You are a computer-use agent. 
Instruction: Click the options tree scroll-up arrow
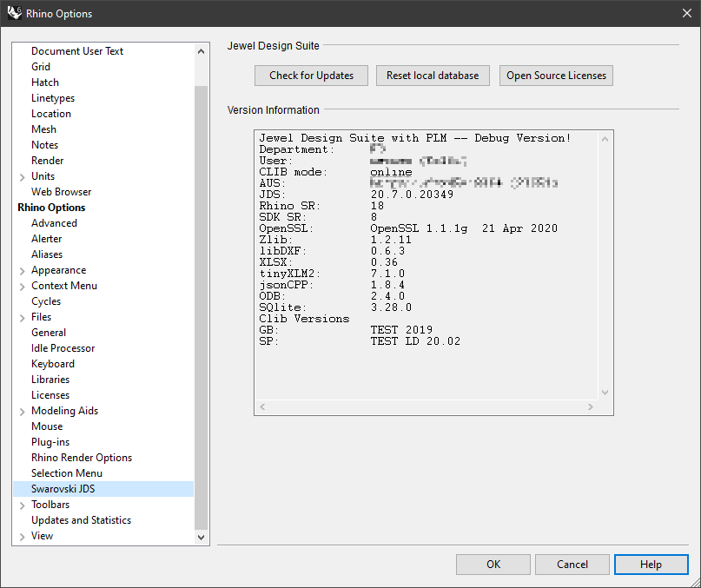point(202,51)
